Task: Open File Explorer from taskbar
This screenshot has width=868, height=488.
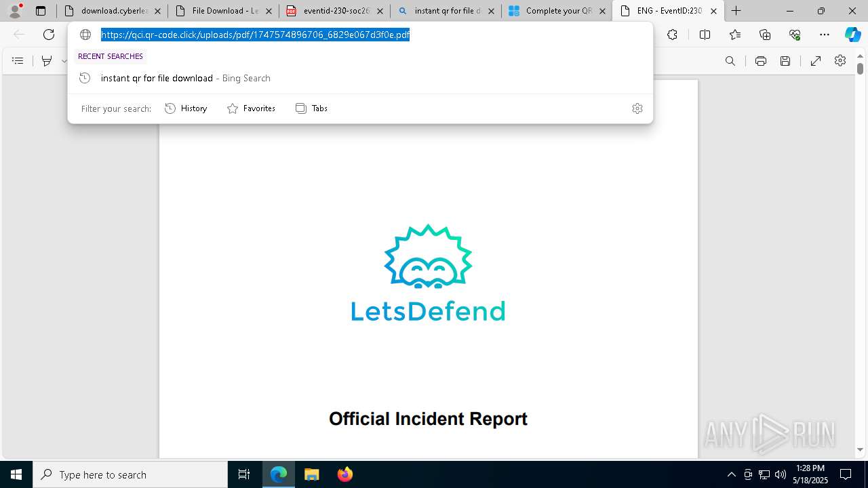Action: click(312, 474)
